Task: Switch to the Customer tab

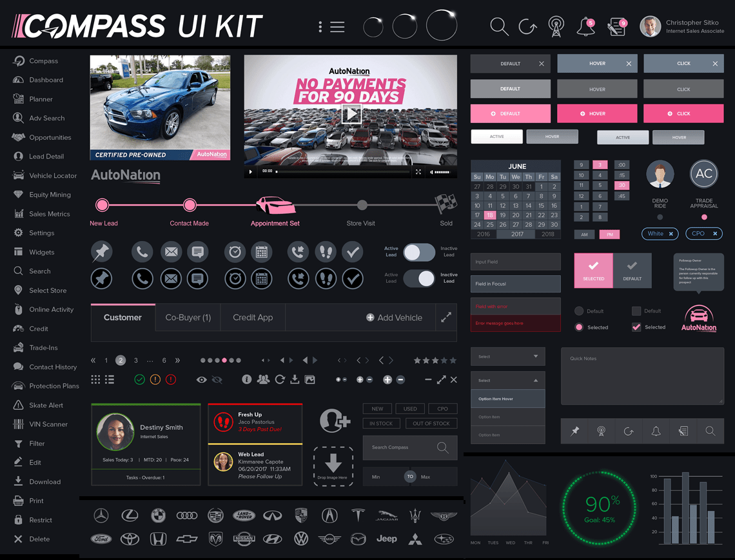Action: [x=122, y=317]
